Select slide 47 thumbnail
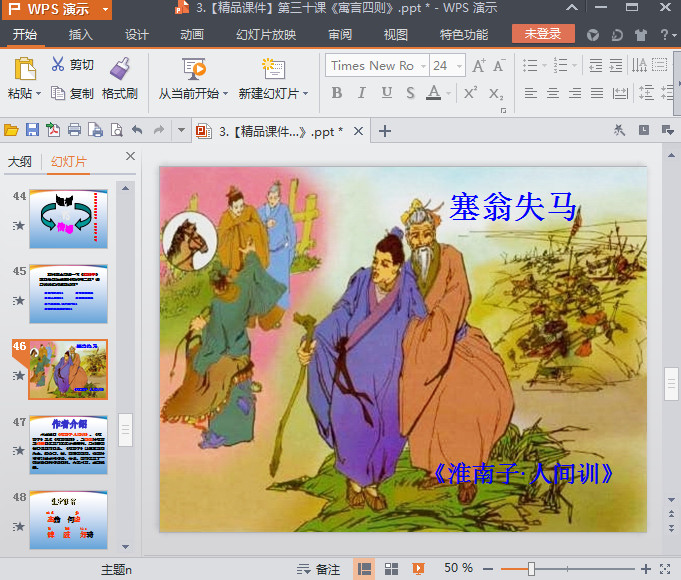Image resolution: width=681 pixels, height=580 pixels. coord(69,445)
